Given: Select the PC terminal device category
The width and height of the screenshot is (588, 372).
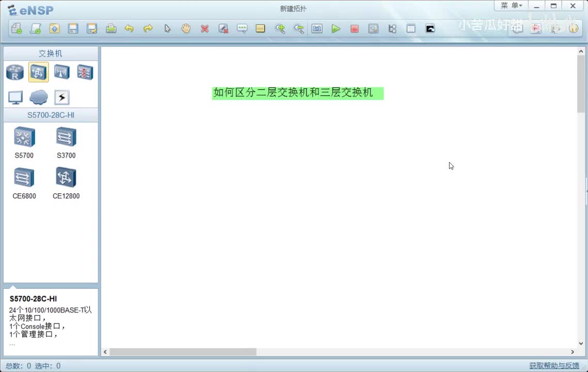Looking at the screenshot, I should (16, 98).
